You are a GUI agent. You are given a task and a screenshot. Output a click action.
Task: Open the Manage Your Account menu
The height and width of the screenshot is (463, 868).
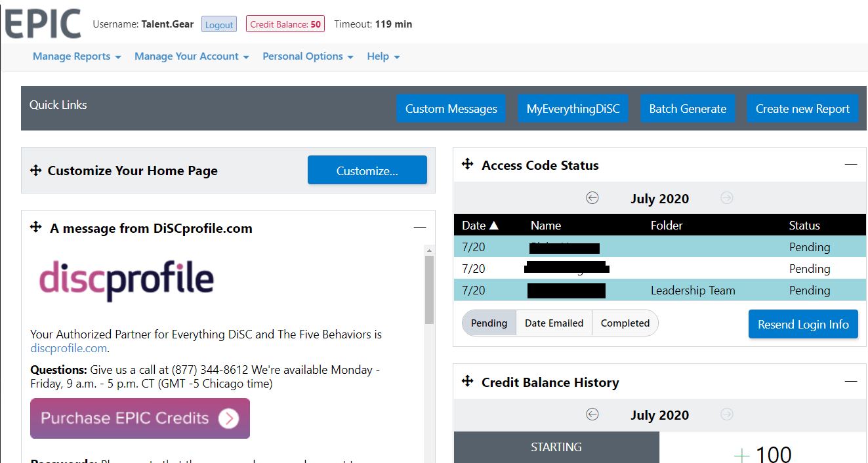(x=192, y=56)
